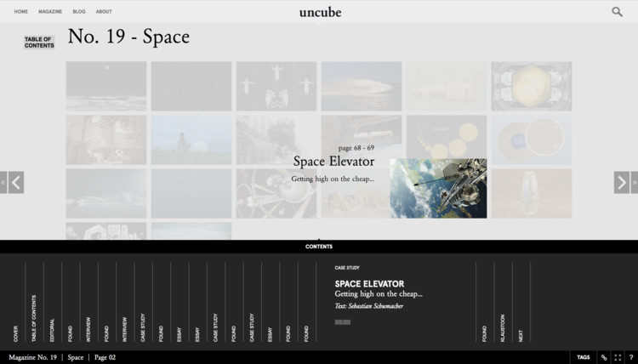
Task: Click 'Space' in bottom status bar
Action: point(75,357)
